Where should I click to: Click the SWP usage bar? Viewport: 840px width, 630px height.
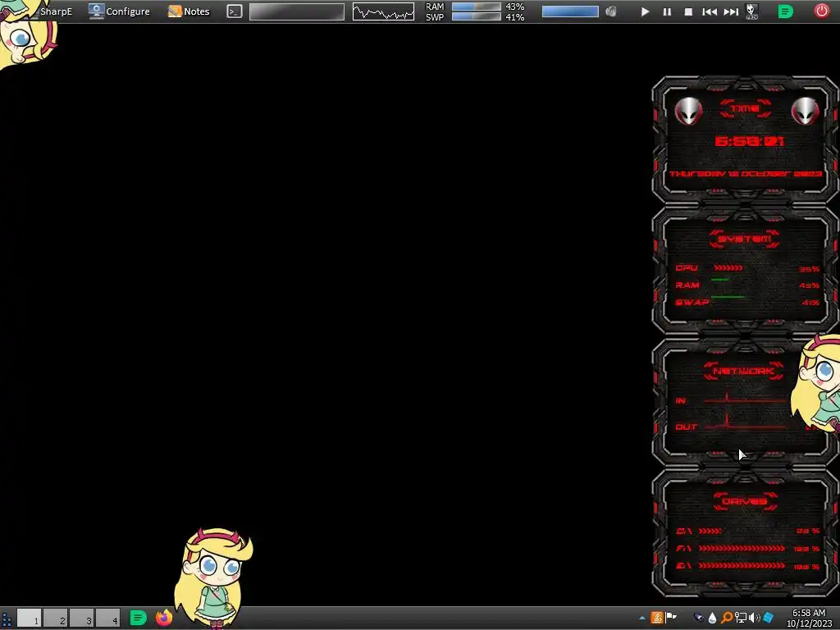(x=477, y=16)
